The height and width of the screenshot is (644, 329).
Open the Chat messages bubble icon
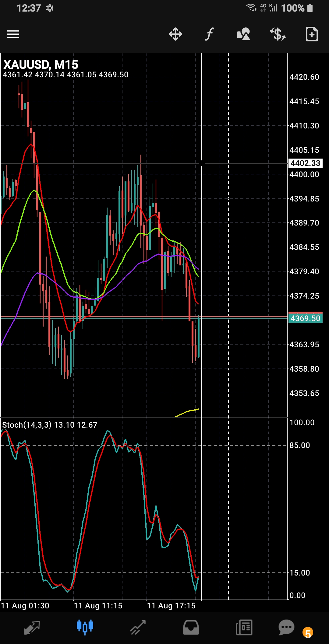[286, 627]
